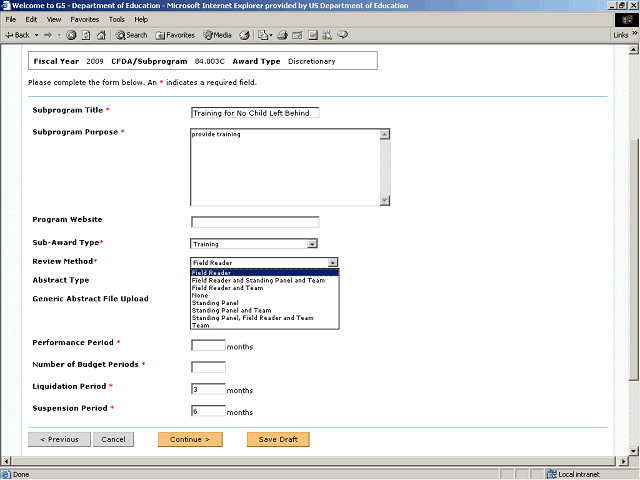Click the Suspension Period months field

208,411
